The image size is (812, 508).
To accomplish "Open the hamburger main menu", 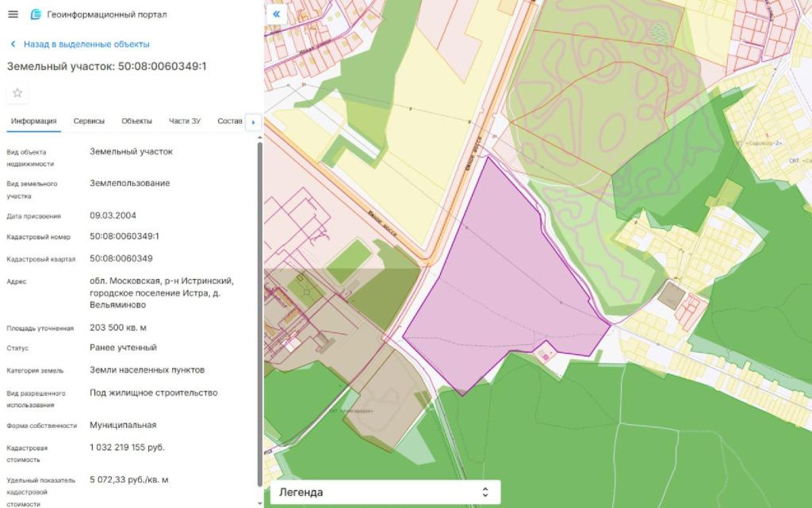I will click(13, 15).
